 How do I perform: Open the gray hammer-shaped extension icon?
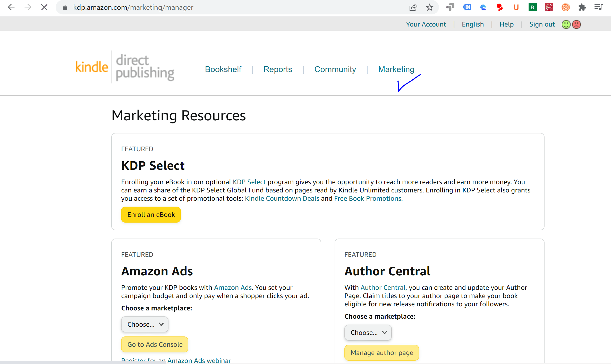pyautogui.click(x=450, y=7)
